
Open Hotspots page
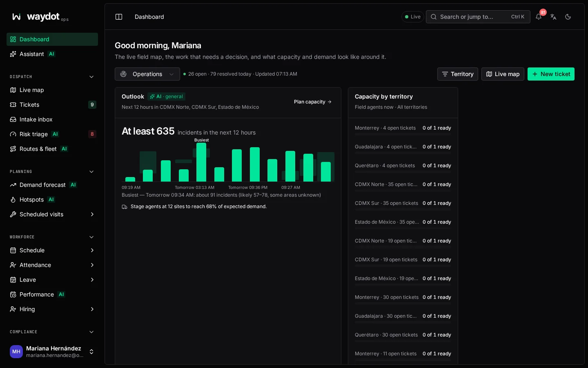pyautogui.click(x=52, y=200)
